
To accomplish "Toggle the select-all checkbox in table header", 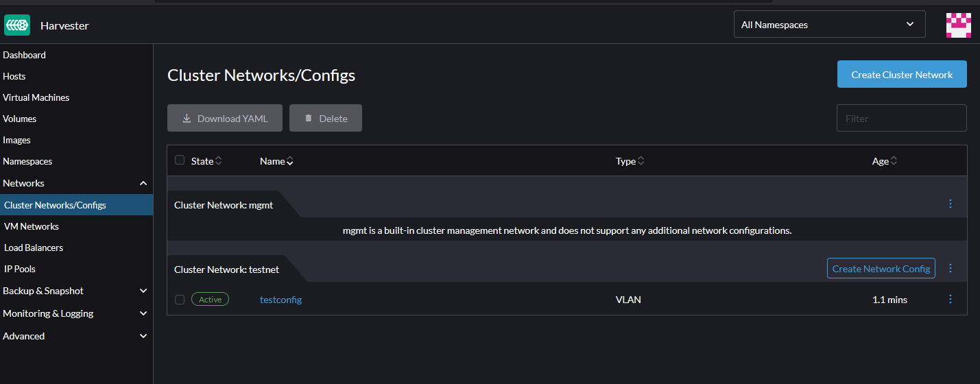I will coord(180,160).
